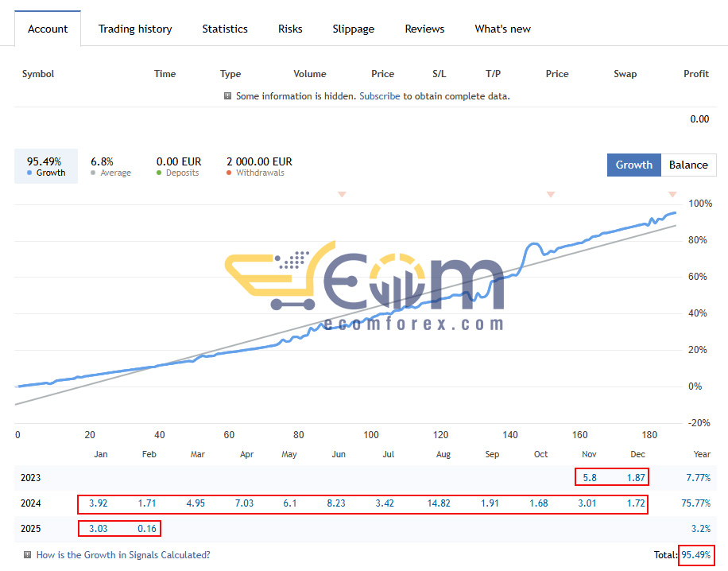The image size is (728, 571).
Task: Click the middle withdrawal marker triangle on chart
Action: click(x=551, y=194)
